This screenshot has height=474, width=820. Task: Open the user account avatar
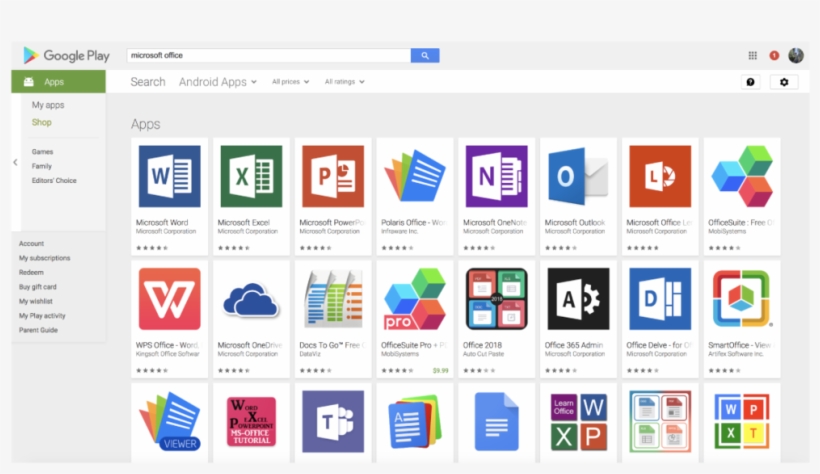coord(796,55)
